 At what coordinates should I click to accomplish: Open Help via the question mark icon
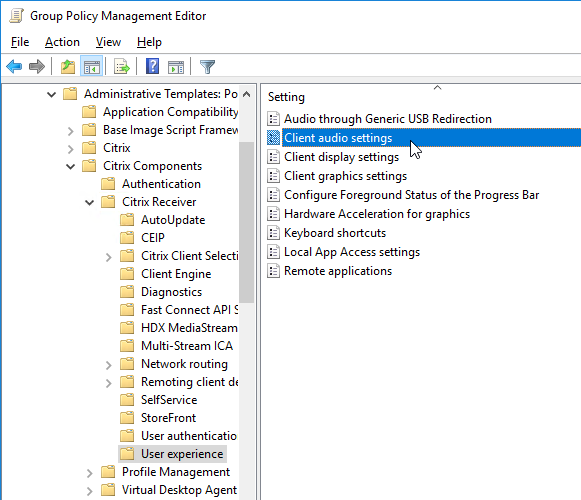coord(152,67)
